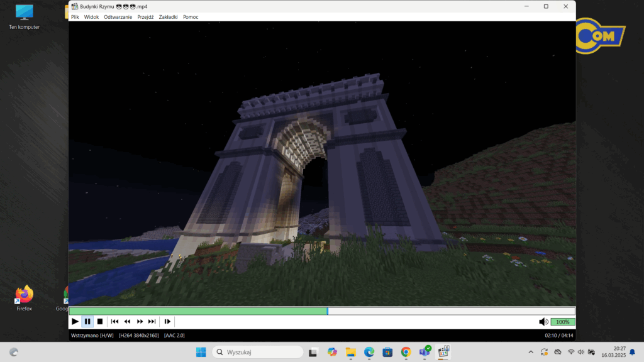Viewport: 644px width, 362px height.
Task: Open the Odtwarzanie menu
Action: click(x=118, y=17)
